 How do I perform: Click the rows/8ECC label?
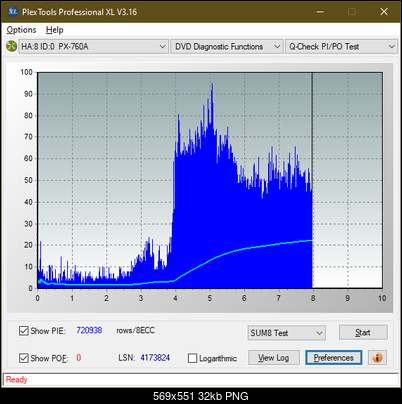click(135, 330)
